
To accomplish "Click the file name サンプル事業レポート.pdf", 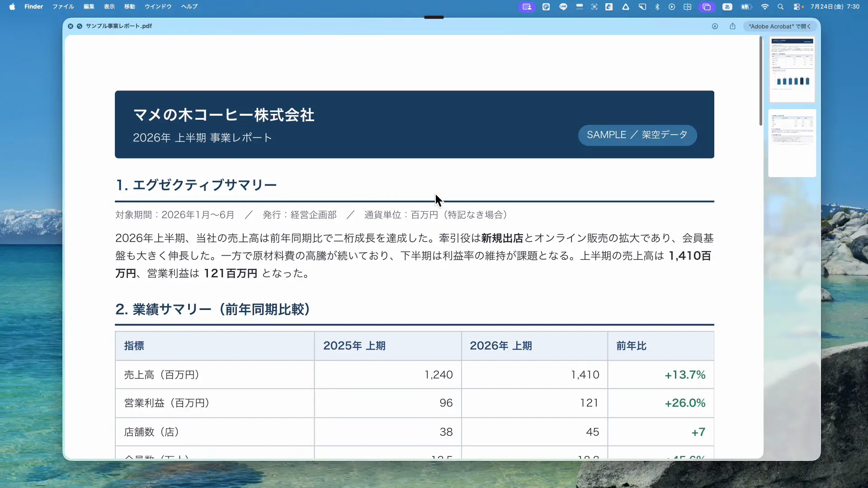I will pos(119,26).
